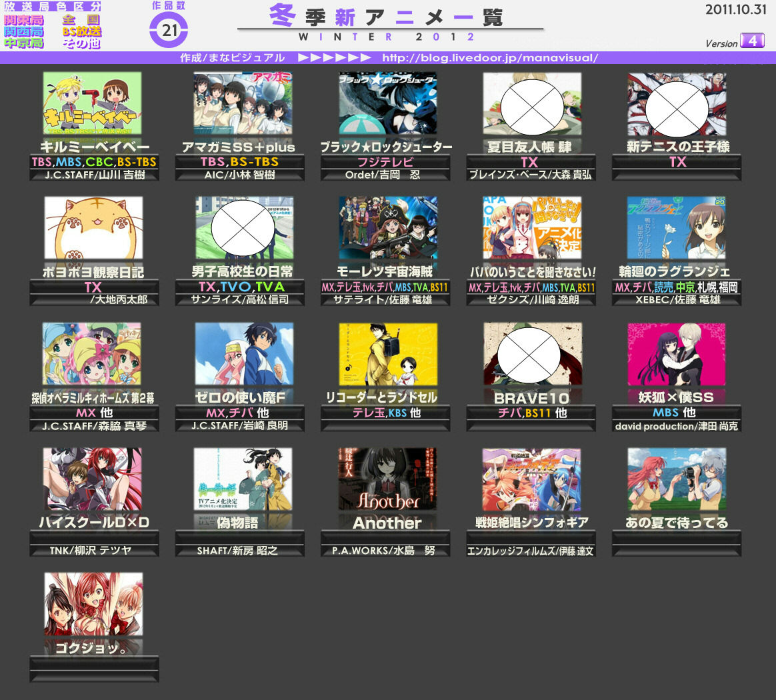Viewport: 776px width, 700px height.
Task: Select the 戦姫絶唱シンフォギア thumbnail
Action: click(x=531, y=480)
